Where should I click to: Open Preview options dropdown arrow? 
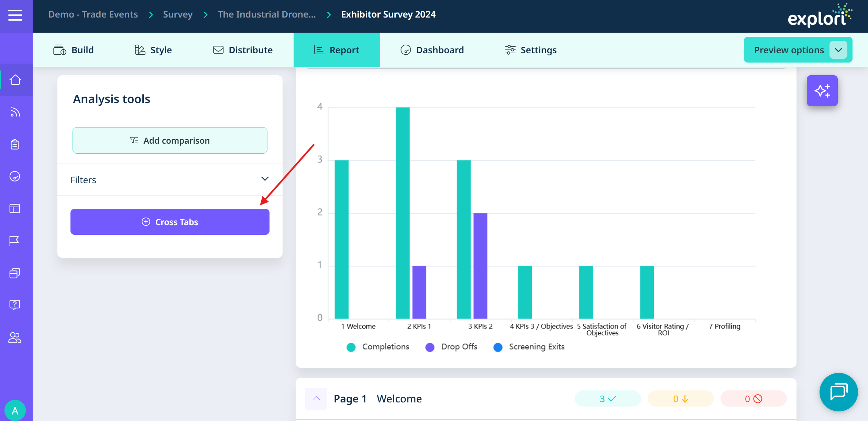pos(838,50)
